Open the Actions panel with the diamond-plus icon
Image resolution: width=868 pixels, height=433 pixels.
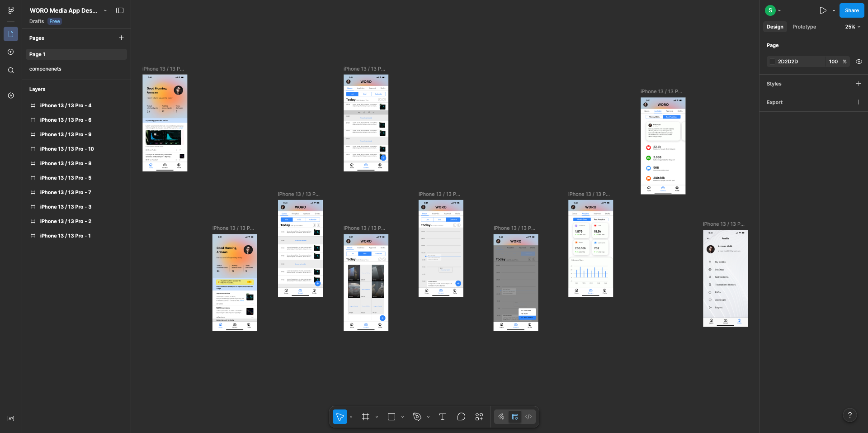click(x=479, y=417)
